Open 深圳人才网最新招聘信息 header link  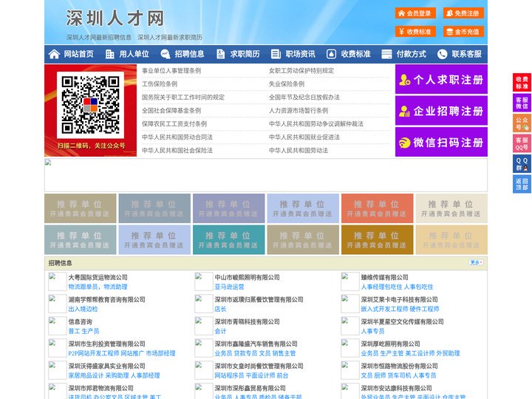pyautogui.click(x=99, y=38)
